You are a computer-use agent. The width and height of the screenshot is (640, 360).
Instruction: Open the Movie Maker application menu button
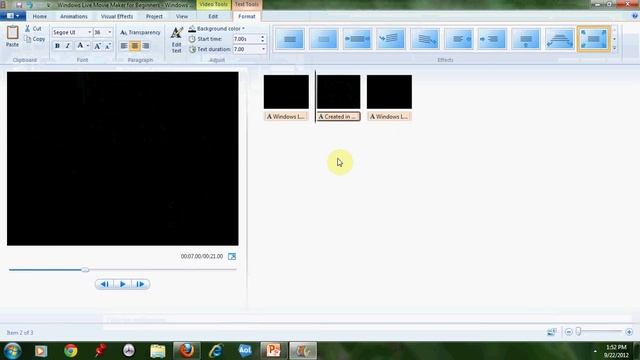pyautogui.click(x=13, y=16)
